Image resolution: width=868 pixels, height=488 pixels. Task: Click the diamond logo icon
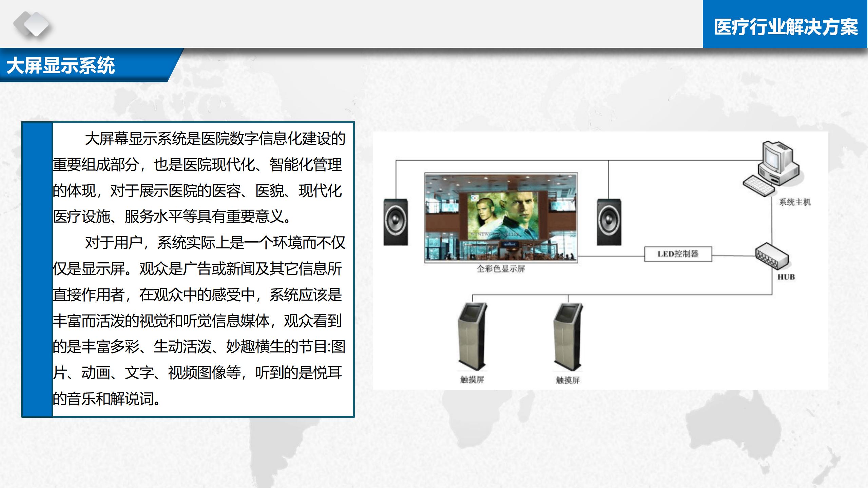pos(31,24)
